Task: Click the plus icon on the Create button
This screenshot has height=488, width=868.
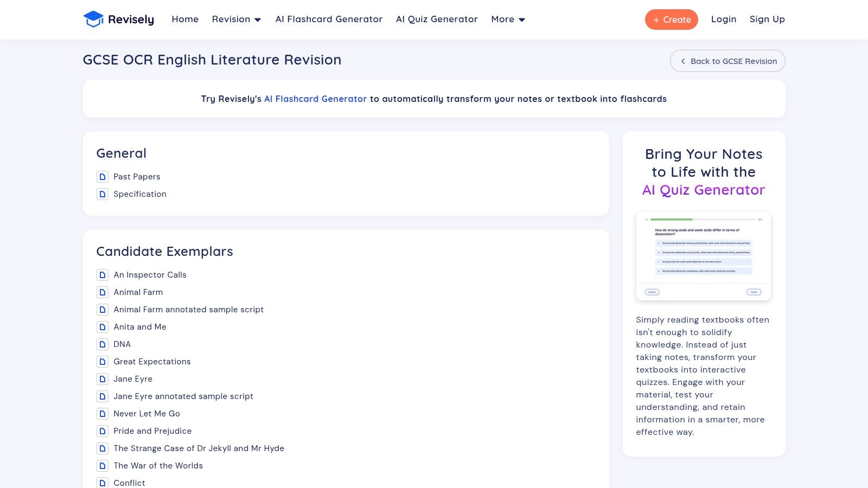Action: [x=656, y=20]
